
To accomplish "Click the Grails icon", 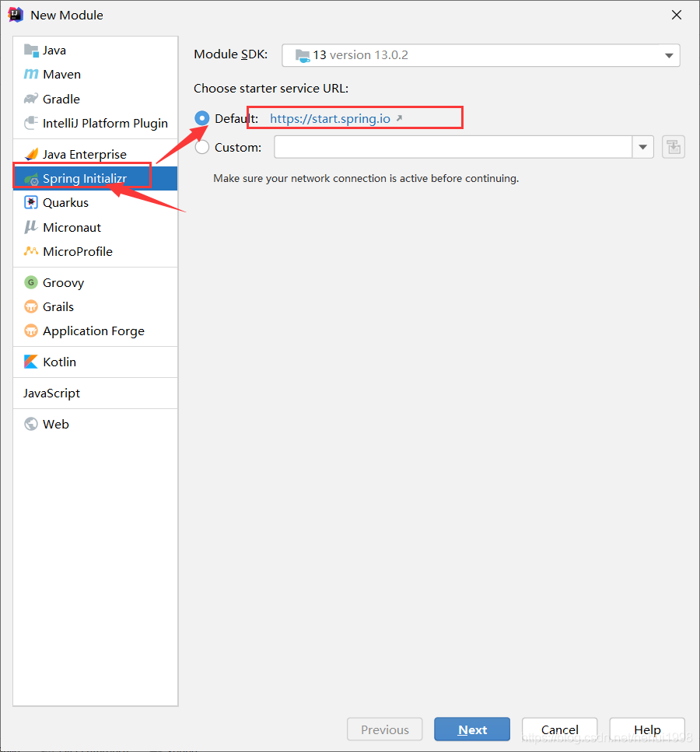I will point(31,306).
